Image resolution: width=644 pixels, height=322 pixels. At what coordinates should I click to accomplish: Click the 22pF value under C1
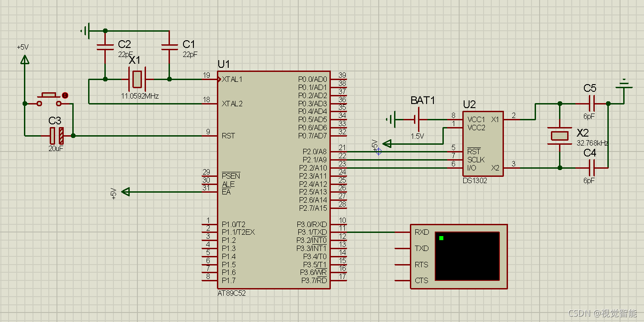click(x=190, y=54)
